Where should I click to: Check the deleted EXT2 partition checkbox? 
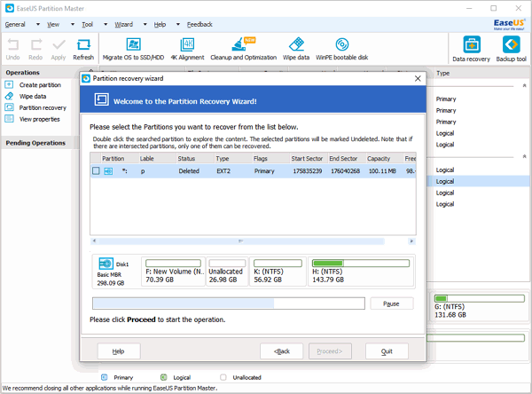(96, 171)
